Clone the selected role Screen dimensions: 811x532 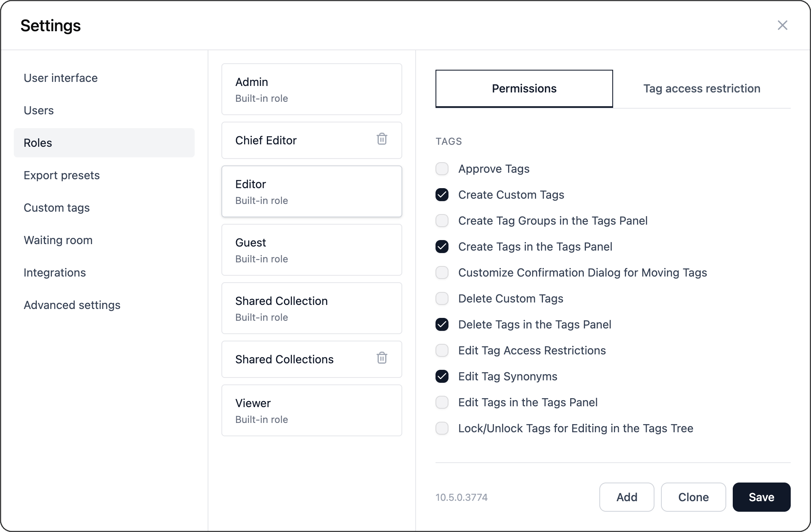point(693,497)
